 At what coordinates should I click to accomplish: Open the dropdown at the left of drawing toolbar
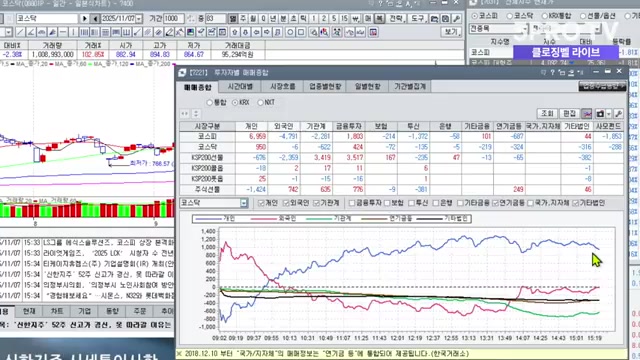click(9, 32)
